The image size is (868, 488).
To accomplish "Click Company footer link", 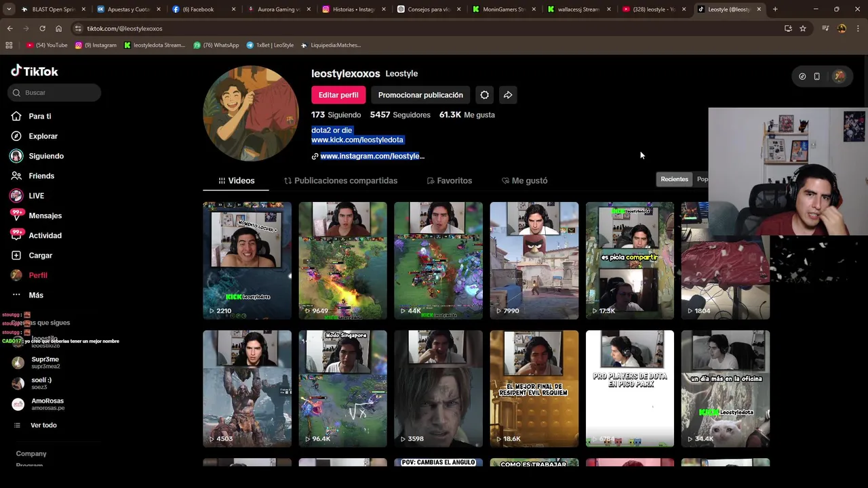I will point(31,453).
